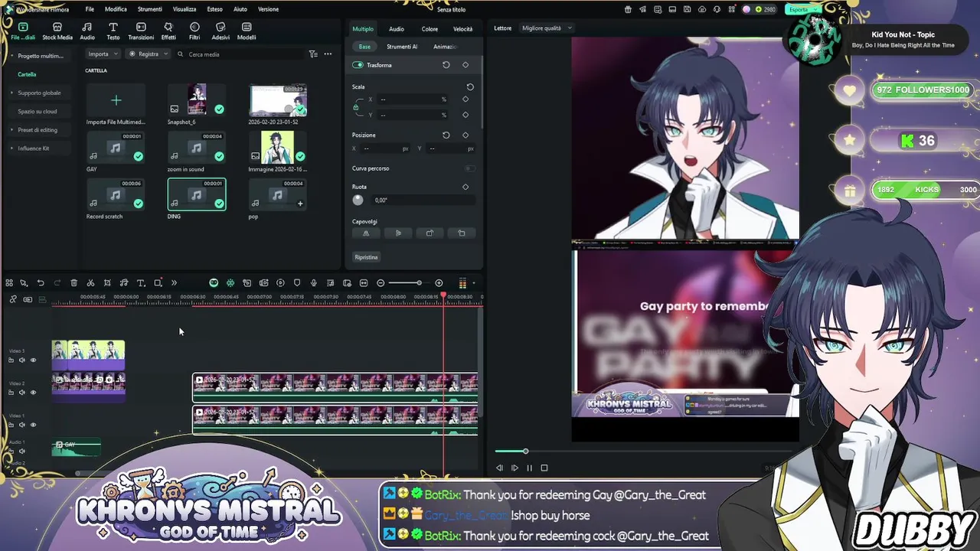Mute the Video 3 track
This screenshot has width=980, height=551.
pyautogui.click(x=21, y=360)
